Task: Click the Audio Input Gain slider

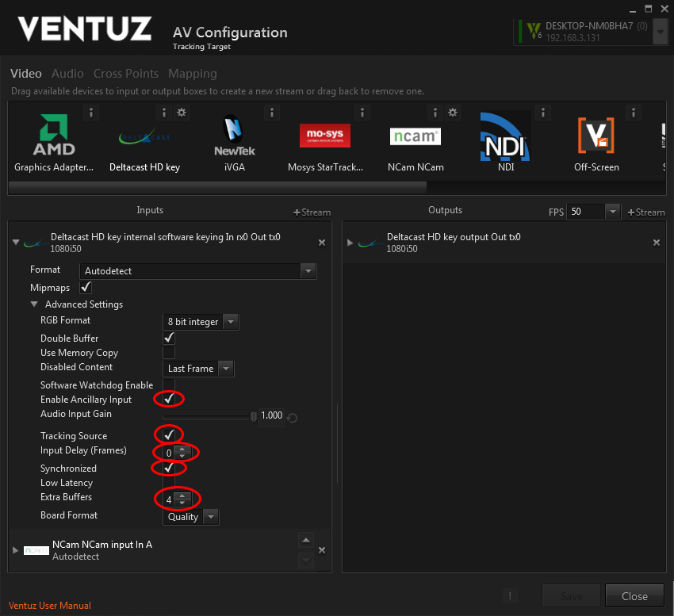Action: click(210, 415)
